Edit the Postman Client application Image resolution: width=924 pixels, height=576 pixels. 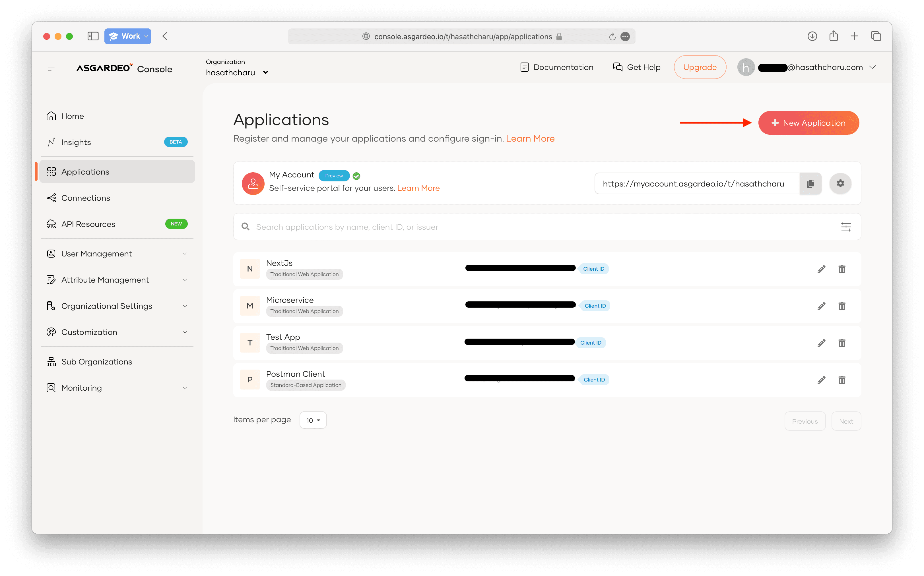point(822,380)
